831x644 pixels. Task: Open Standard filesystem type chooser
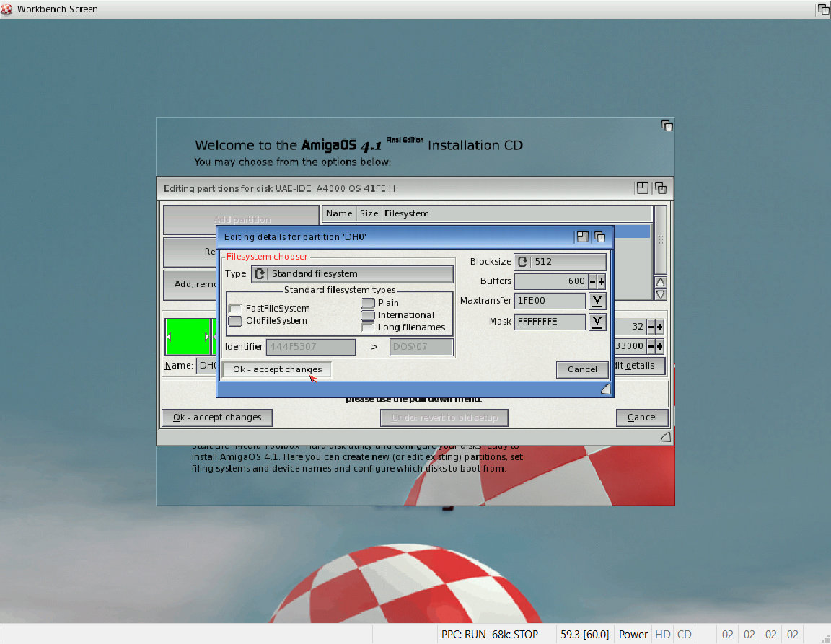352,273
